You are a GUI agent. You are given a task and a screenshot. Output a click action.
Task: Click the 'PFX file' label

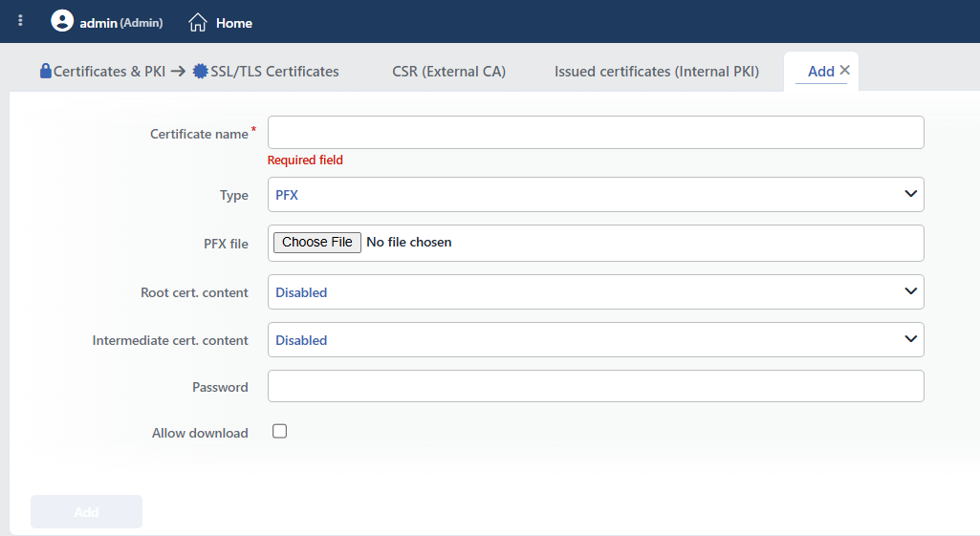click(226, 244)
